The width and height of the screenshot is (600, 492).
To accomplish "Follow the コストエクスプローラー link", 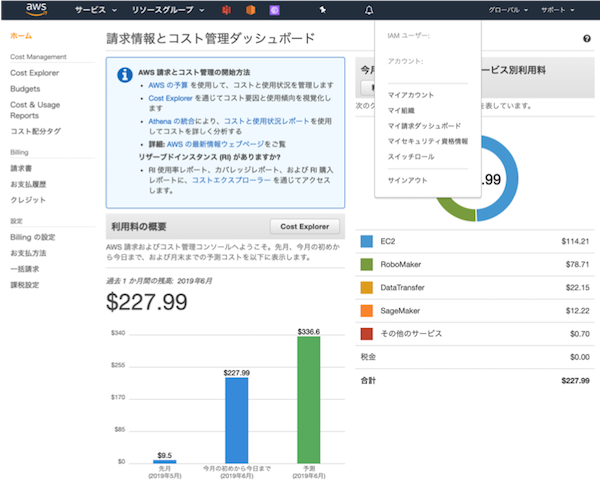I will (231, 180).
